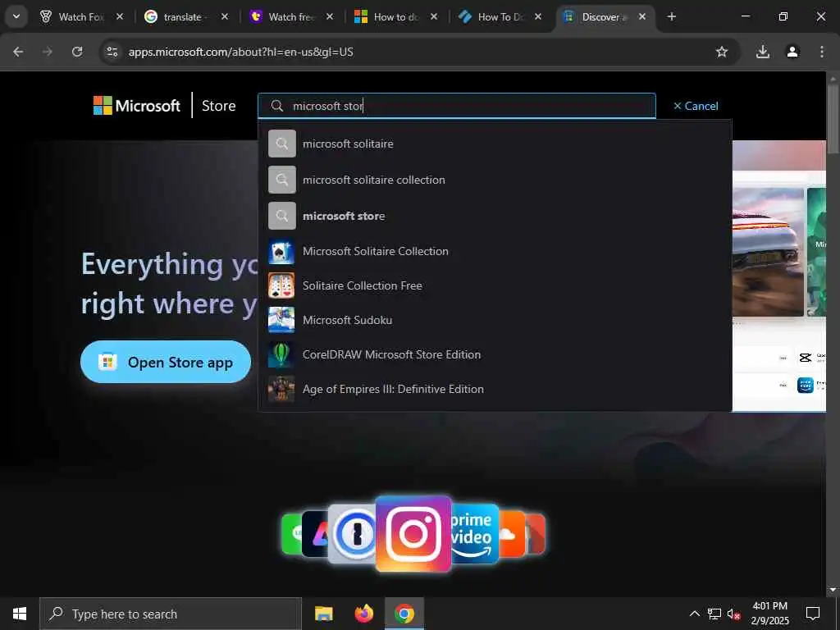Click the racing car game screenshot thumbnail
The height and width of the screenshot is (630, 840).
(768, 252)
